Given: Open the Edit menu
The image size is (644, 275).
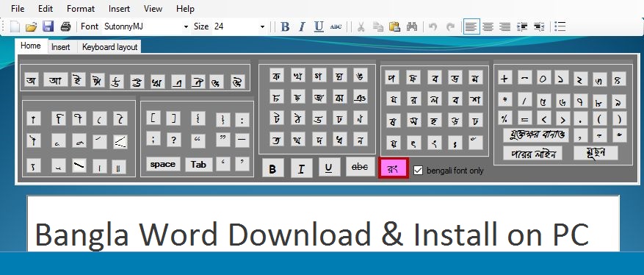Looking at the screenshot, I should tap(46, 9).
